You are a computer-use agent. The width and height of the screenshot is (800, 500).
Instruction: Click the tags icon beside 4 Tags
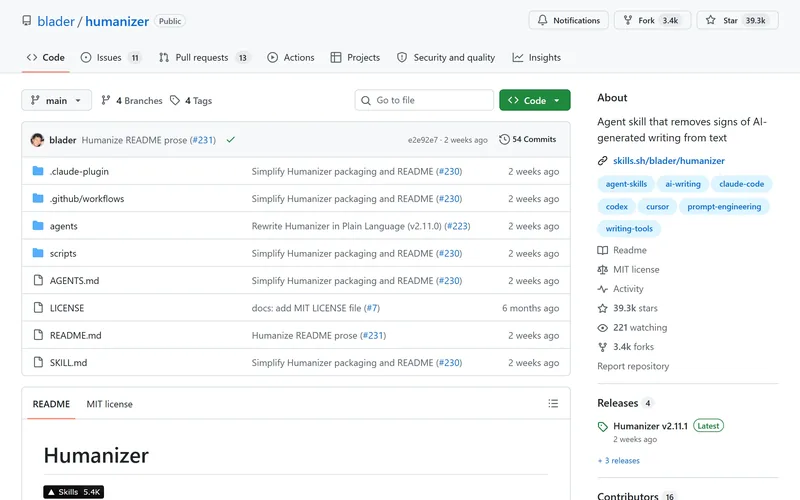point(175,100)
